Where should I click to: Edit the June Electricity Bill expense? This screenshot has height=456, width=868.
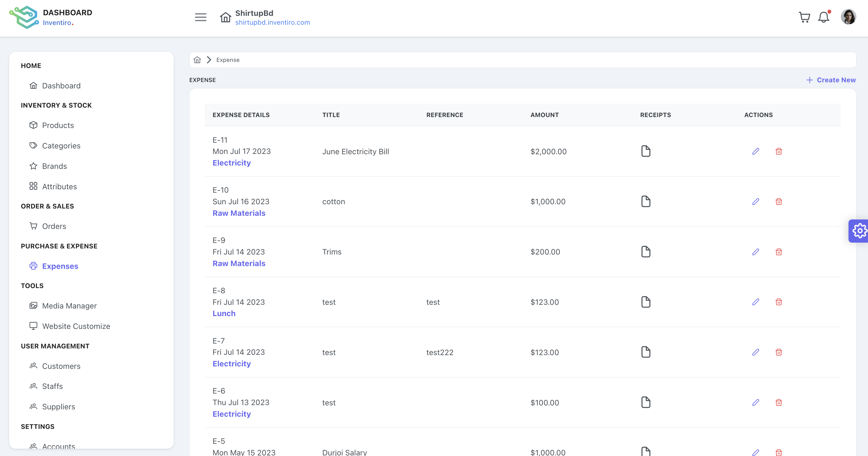point(756,151)
